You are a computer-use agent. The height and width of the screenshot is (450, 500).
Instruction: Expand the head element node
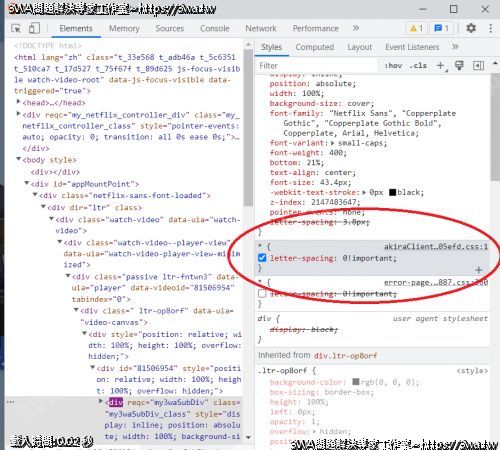(x=18, y=102)
